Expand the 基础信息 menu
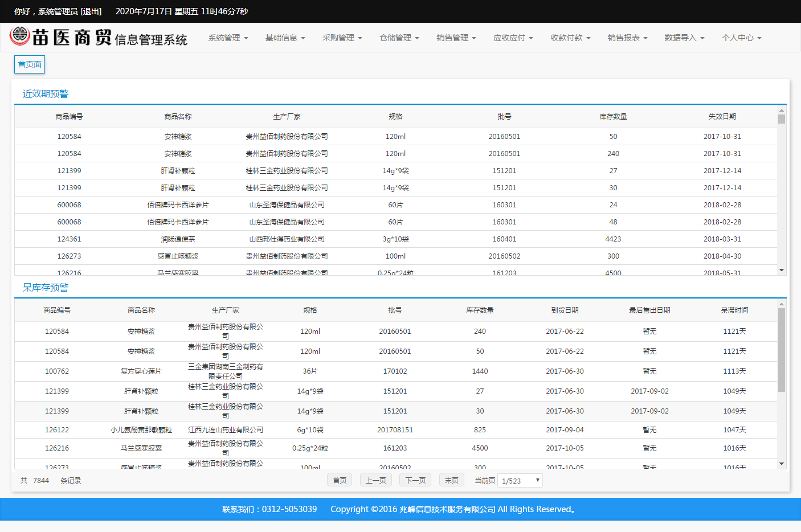 [x=285, y=38]
